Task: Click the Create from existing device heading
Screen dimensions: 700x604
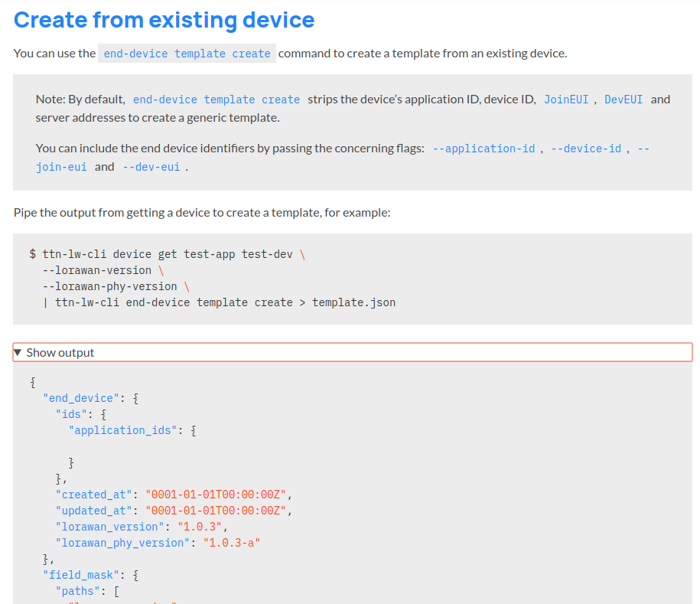Action: pyautogui.click(x=164, y=19)
